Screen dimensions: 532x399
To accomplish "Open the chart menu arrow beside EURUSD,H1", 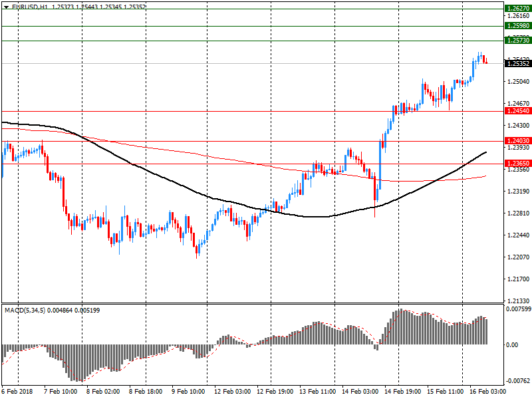I will pos(6,6).
